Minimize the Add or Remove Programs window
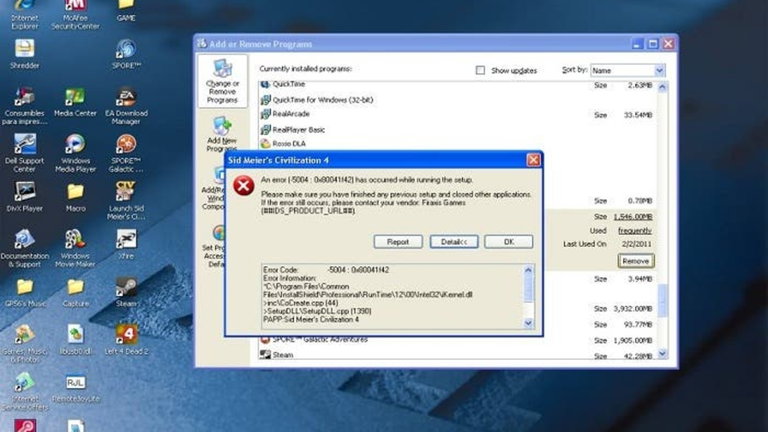 (637, 44)
